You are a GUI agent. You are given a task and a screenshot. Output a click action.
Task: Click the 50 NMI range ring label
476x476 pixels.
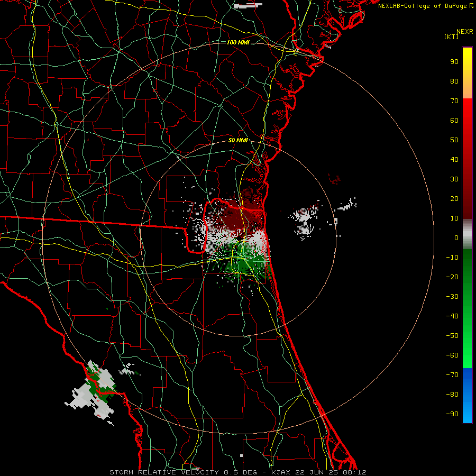click(238, 140)
